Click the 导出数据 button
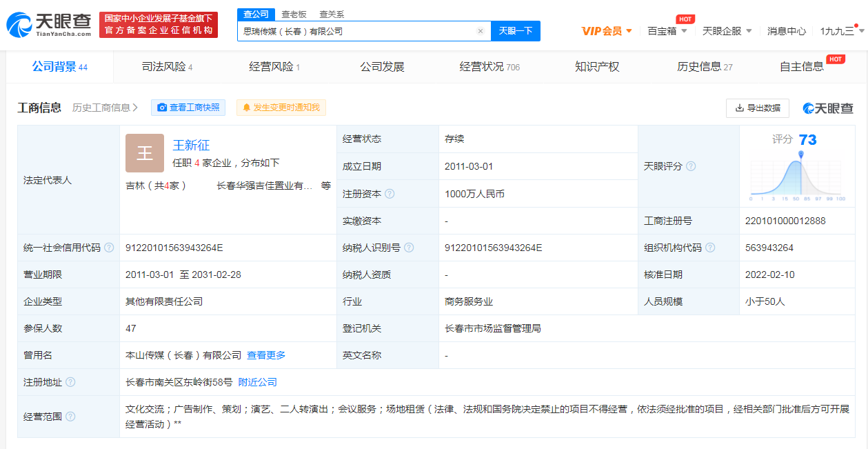This screenshot has width=868, height=449. (x=757, y=108)
